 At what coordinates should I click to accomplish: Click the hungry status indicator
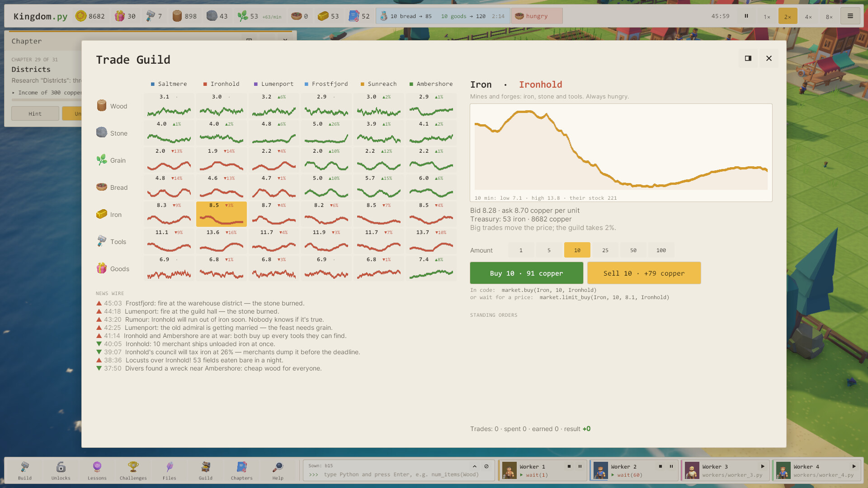pos(537,16)
